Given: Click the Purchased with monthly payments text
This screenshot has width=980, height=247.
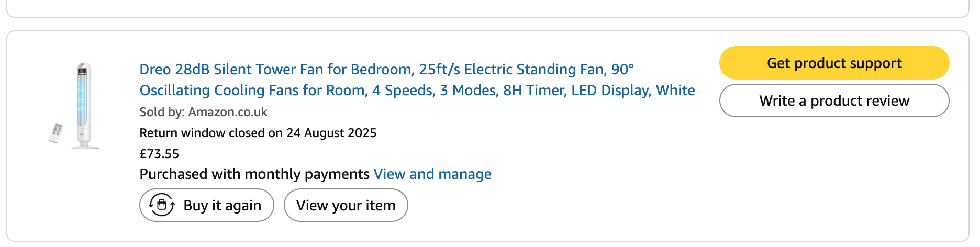Looking at the screenshot, I should (254, 174).
